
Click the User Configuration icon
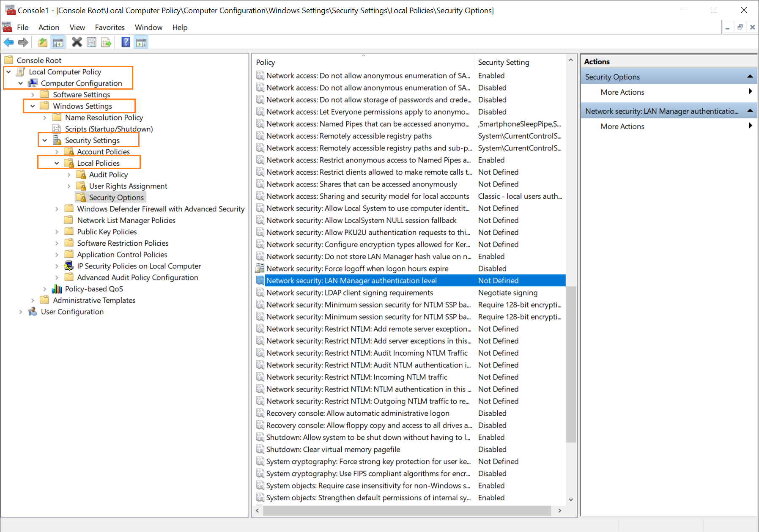click(33, 312)
